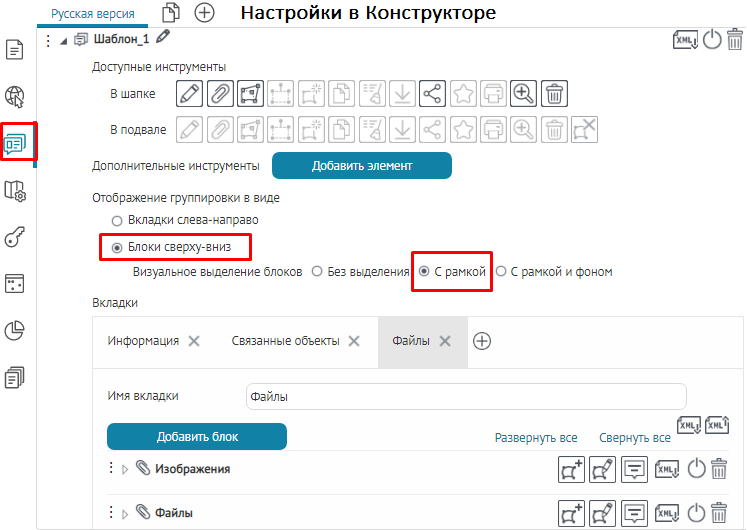Expand the Файлы block triangle
This screenshot has height=530, width=747.
[125, 514]
